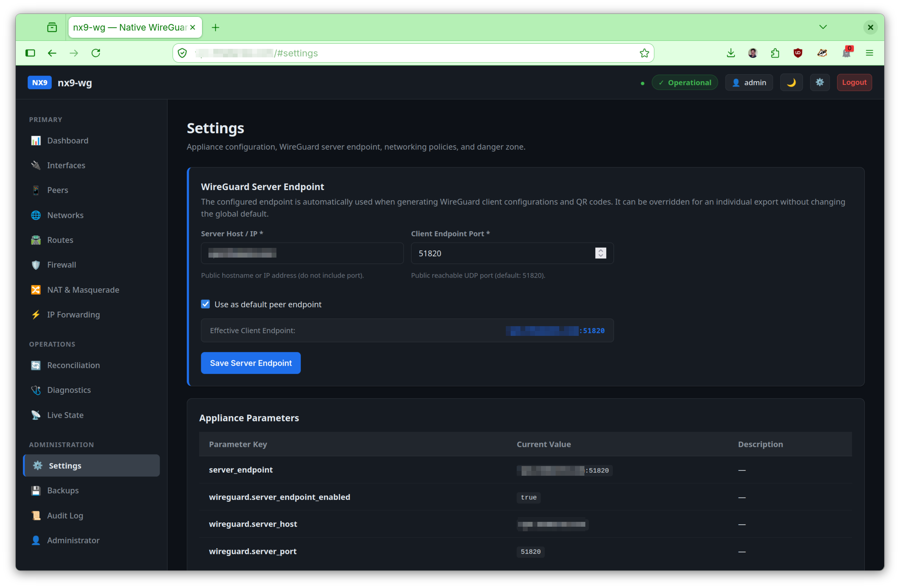The height and width of the screenshot is (588, 900).
Task: Click the admin user badge
Action: (749, 83)
